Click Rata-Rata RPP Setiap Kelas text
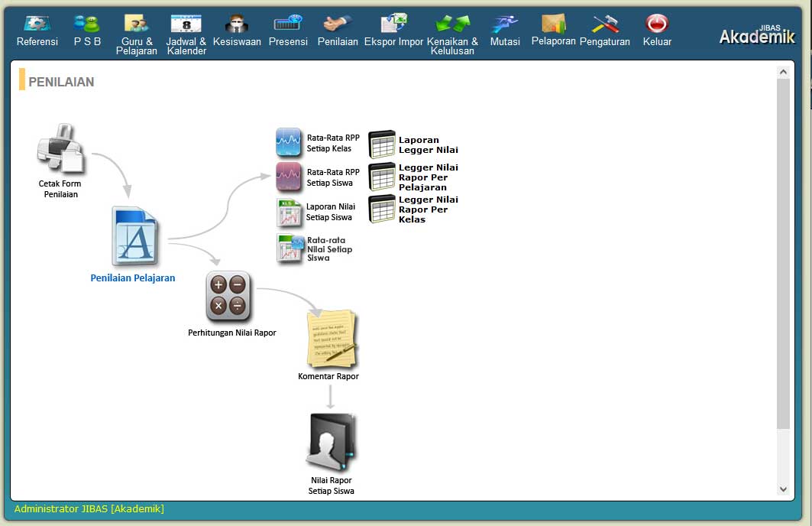 pyautogui.click(x=333, y=143)
